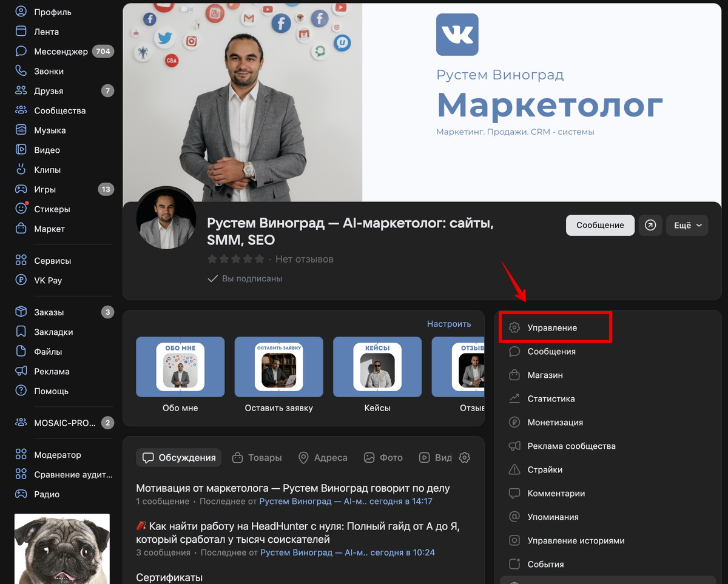This screenshot has height=584, width=728.
Task: Click the community avatar photo
Action: click(x=166, y=218)
